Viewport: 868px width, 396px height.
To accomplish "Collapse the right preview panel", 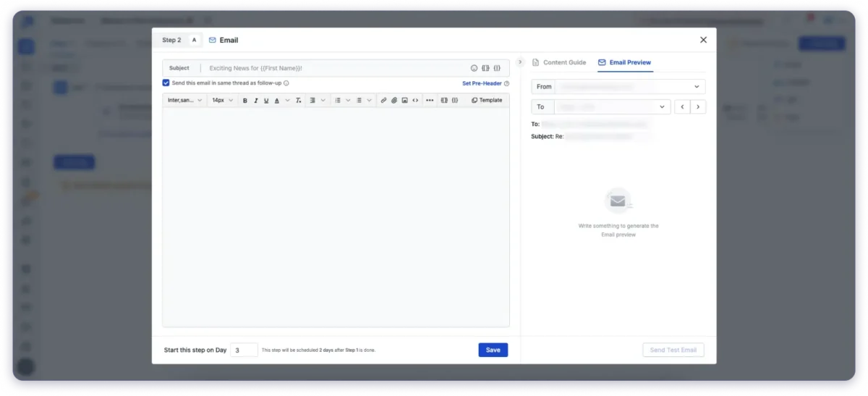I will click(520, 62).
